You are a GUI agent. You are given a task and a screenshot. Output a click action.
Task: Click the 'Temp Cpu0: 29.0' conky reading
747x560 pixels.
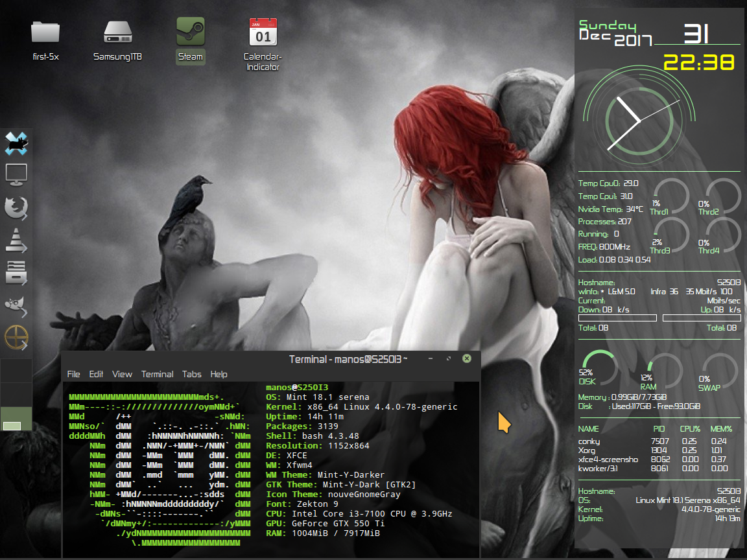608,183
